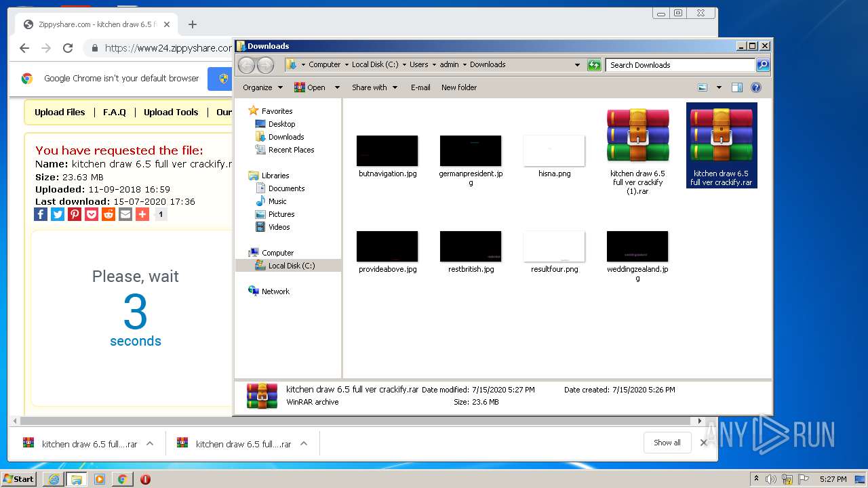Open the Share with menu
The height and width of the screenshot is (488, 868).
click(x=374, y=87)
